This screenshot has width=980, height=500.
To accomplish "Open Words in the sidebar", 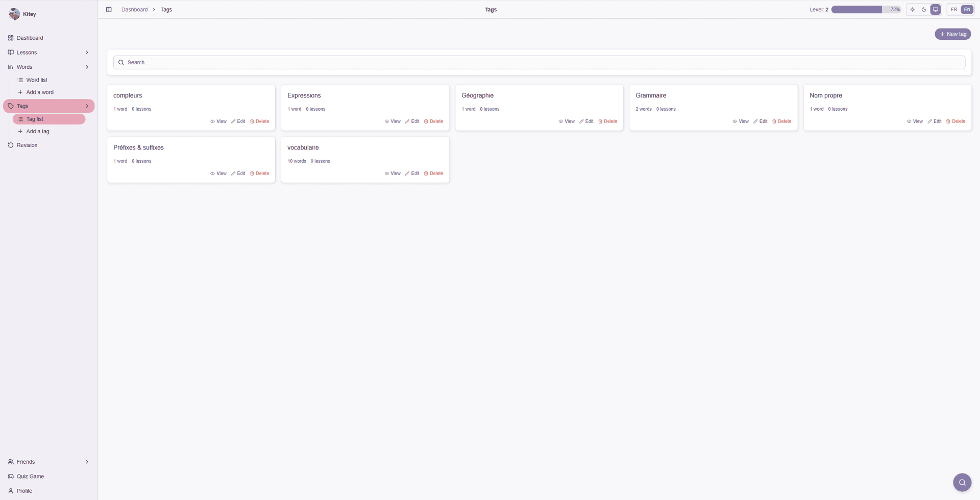I will click(48, 67).
